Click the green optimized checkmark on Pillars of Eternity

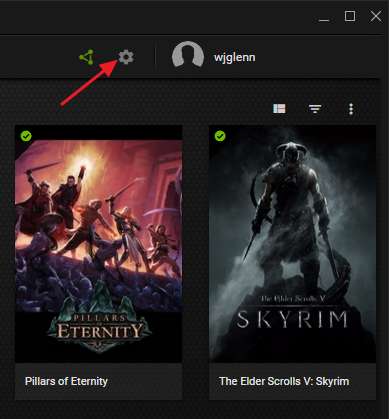pyautogui.click(x=26, y=136)
